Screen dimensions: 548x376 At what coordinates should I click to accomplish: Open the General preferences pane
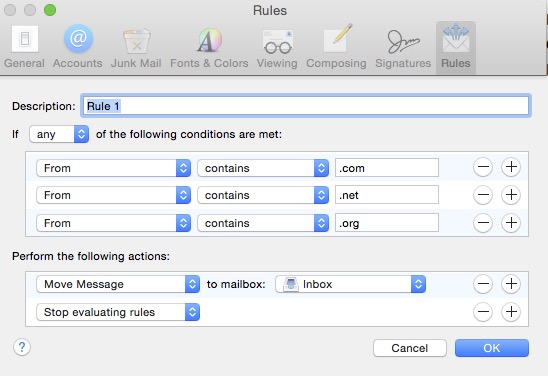(24, 47)
